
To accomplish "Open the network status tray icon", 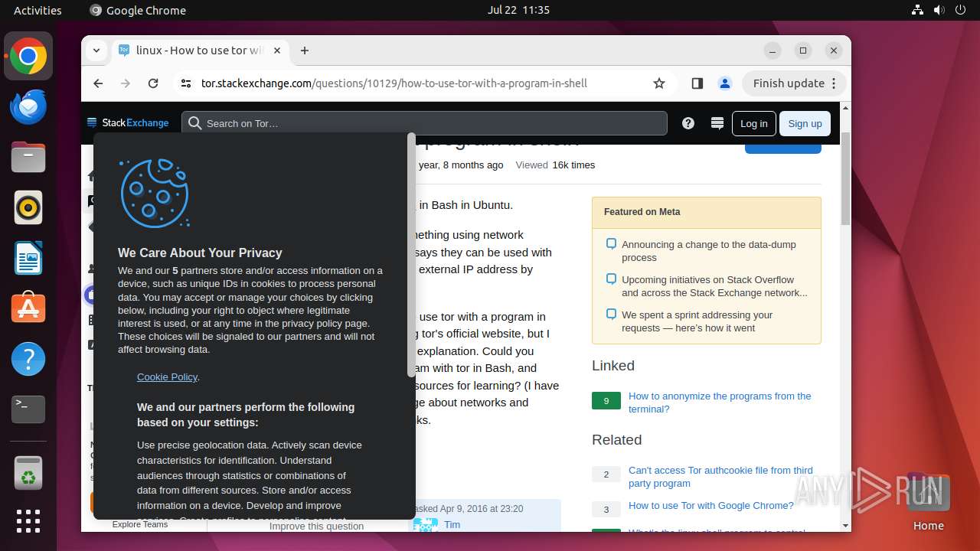I will (917, 10).
